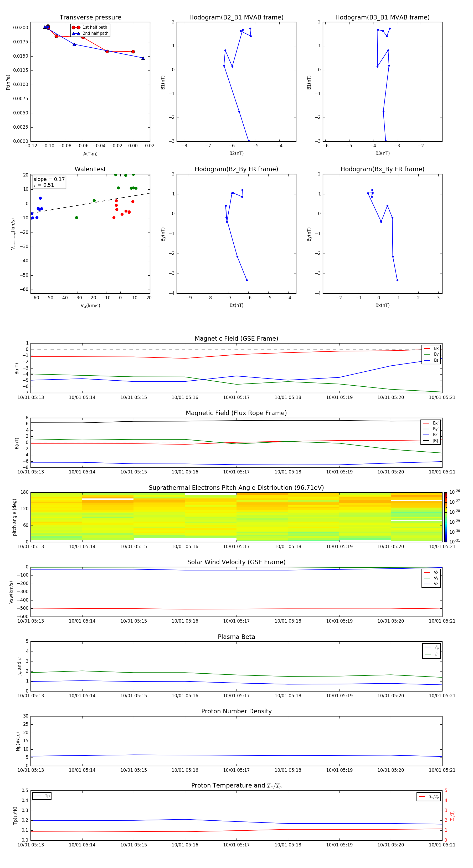The width and height of the screenshot is (473, 868).
Task: Click the 'Tp' legend in proton temperature plot
Action: [x=42, y=796]
